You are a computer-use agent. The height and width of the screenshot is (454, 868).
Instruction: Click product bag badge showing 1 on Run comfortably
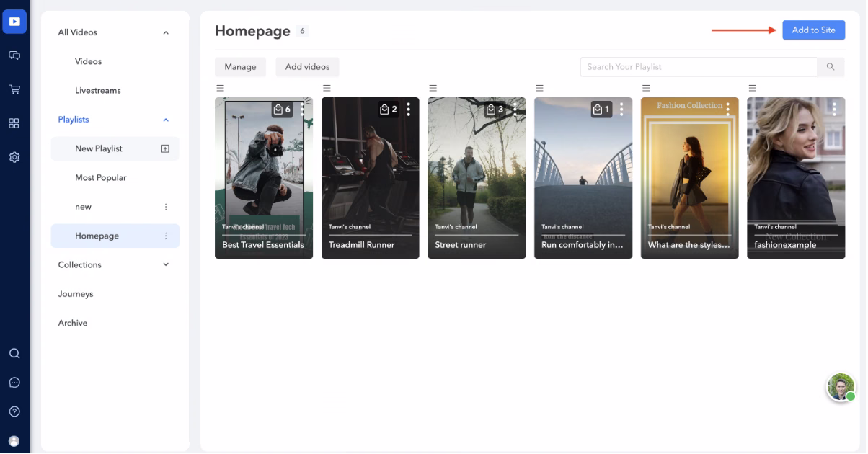[601, 110]
